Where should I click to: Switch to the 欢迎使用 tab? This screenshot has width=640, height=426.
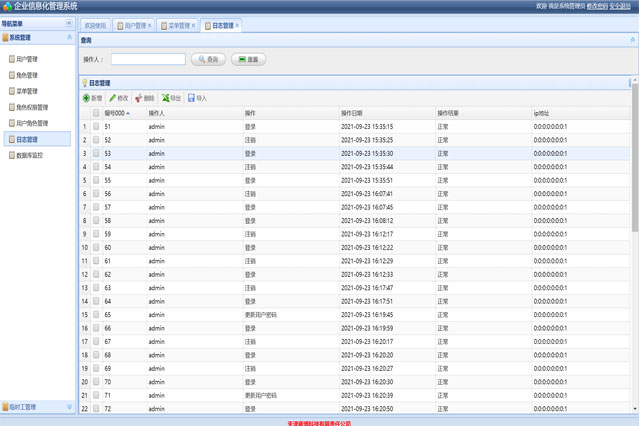(x=95, y=26)
